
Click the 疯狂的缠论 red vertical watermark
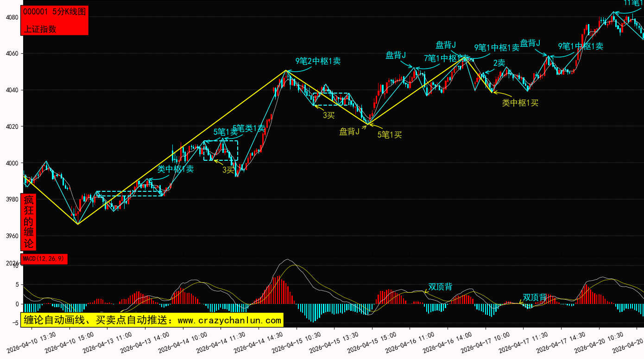point(29,222)
